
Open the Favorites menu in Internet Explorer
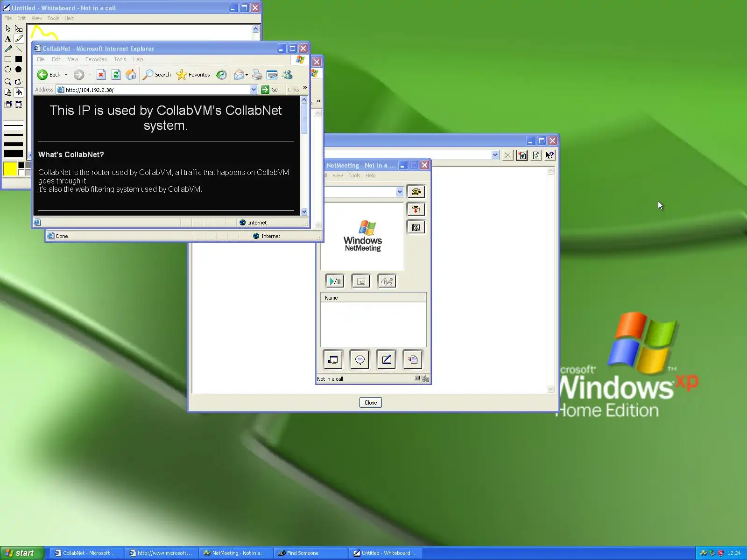pyautogui.click(x=96, y=59)
